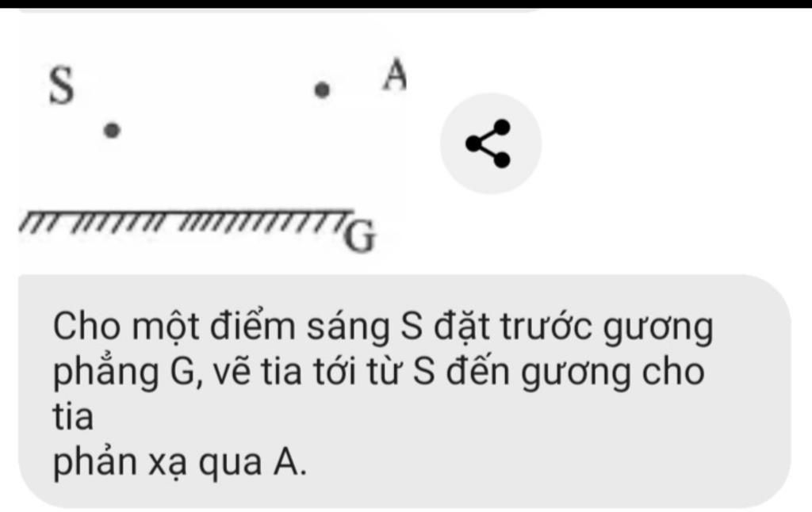Click the point dot left of letter A
The image size is (812, 512).
click(322, 90)
